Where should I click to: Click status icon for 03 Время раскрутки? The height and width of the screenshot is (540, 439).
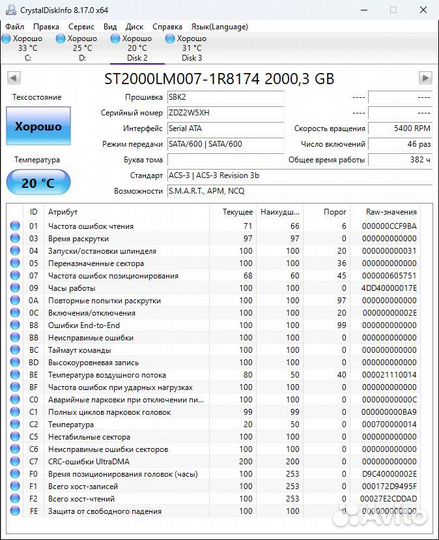click(x=15, y=238)
